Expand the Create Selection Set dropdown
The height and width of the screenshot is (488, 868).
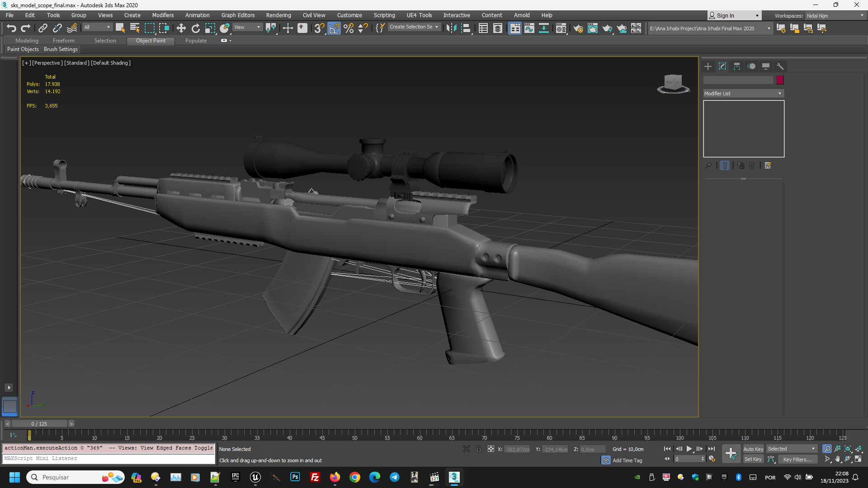(x=414, y=27)
